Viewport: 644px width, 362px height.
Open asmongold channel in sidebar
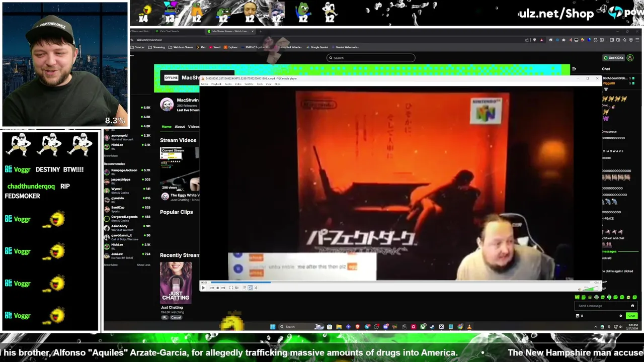pos(127,138)
